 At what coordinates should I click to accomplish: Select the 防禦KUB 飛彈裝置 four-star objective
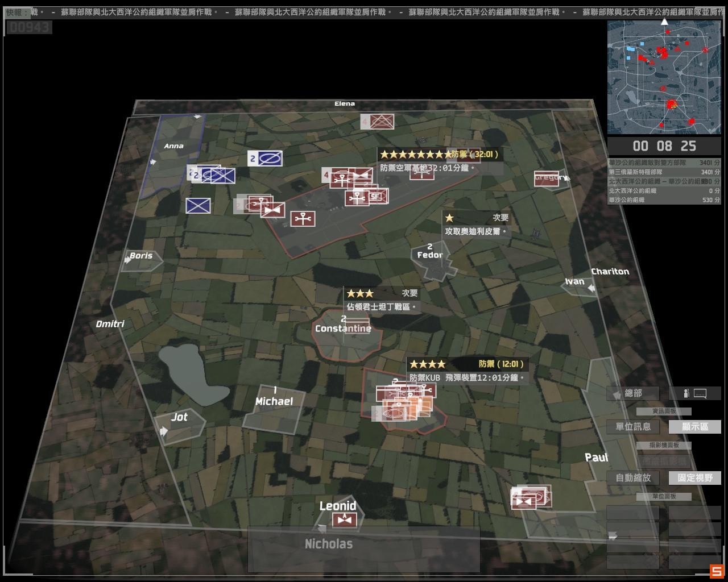[467, 371]
